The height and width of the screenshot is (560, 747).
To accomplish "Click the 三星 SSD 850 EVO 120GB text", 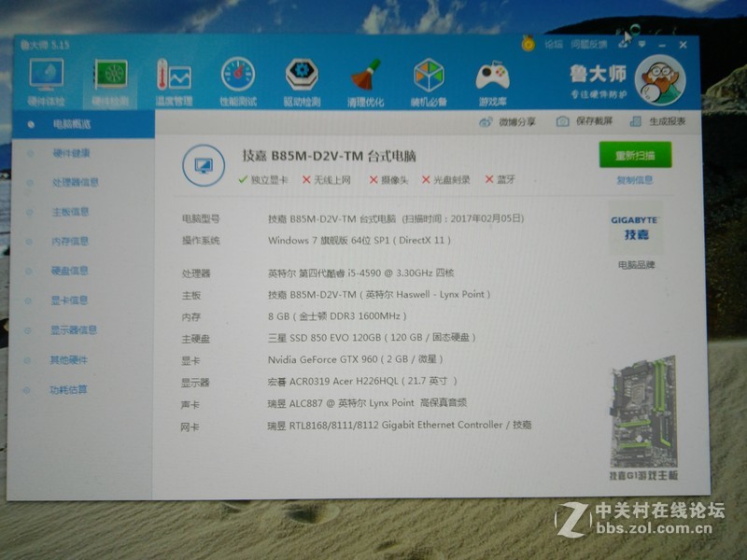I will [x=324, y=338].
